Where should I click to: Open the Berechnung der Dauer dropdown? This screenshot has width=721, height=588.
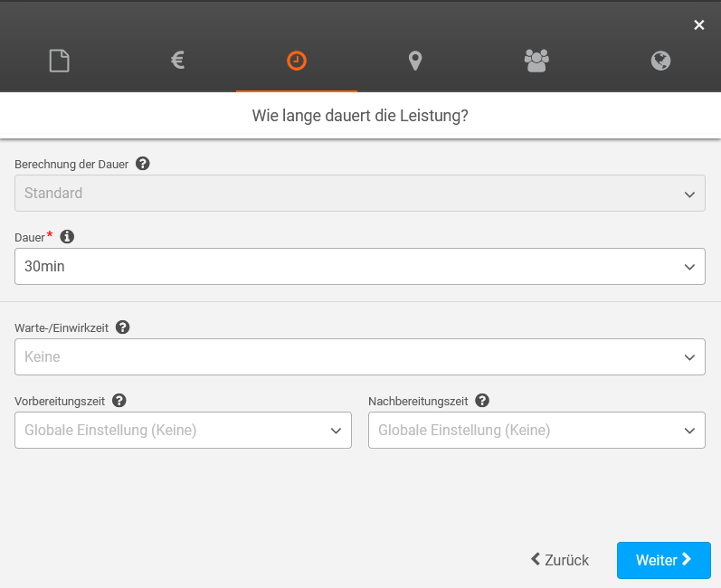pyautogui.click(x=360, y=194)
